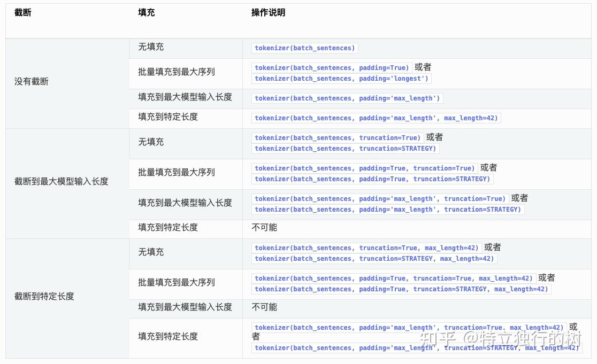Click the truncation=True code snippet

click(338, 137)
